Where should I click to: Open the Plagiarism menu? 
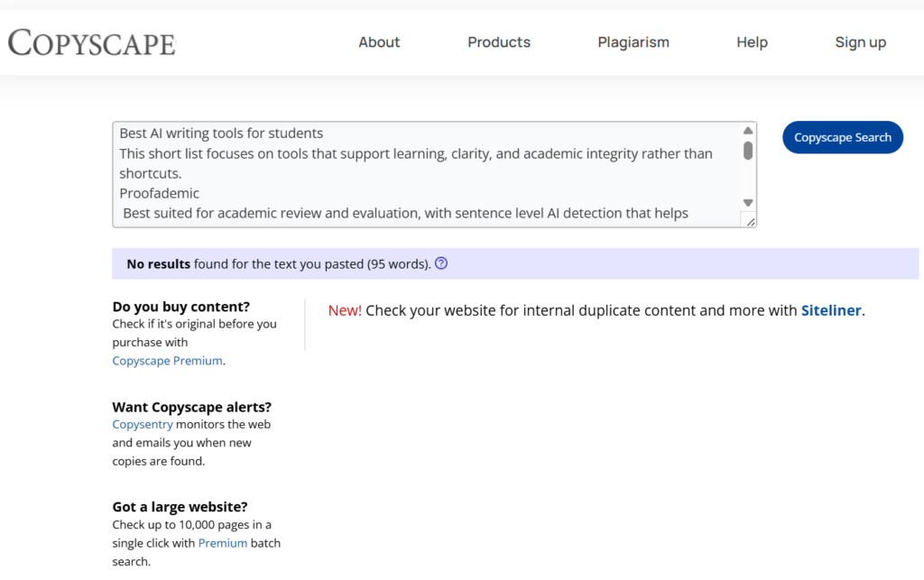633,42
